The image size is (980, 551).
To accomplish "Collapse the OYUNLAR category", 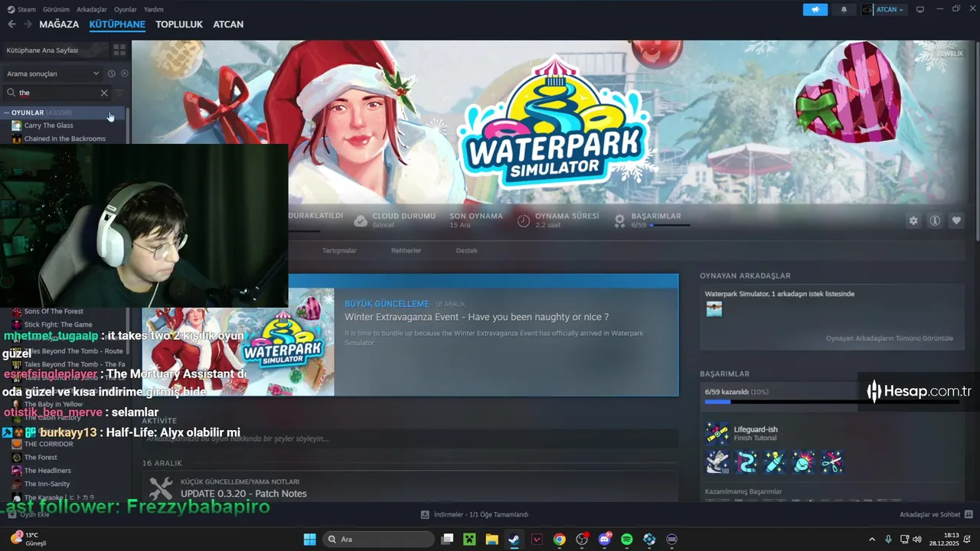I will 7,112.
